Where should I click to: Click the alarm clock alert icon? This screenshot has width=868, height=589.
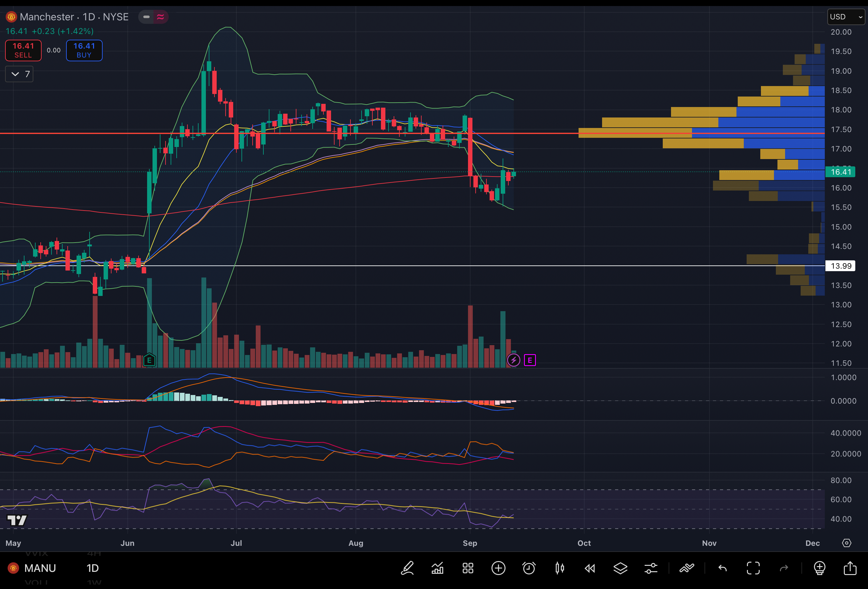529,568
